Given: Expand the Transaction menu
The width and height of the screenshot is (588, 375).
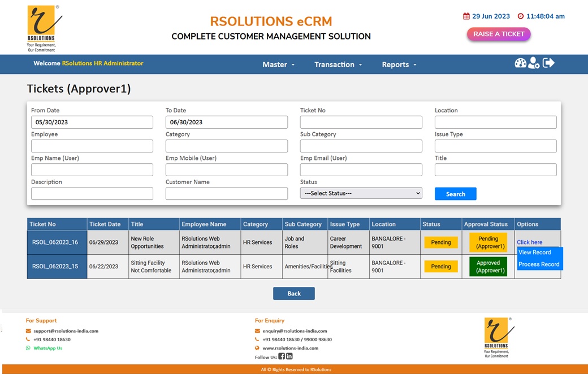Looking at the screenshot, I should (x=338, y=64).
